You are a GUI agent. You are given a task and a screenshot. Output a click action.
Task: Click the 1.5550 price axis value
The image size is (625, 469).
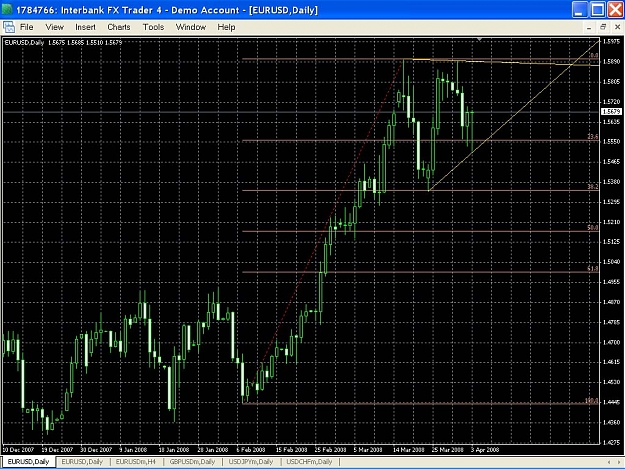[612, 141]
